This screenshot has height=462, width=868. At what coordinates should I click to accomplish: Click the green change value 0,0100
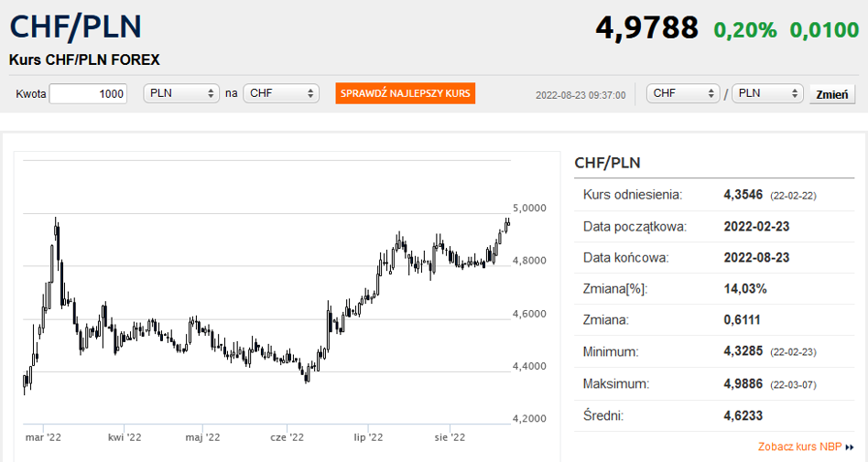(824, 30)
